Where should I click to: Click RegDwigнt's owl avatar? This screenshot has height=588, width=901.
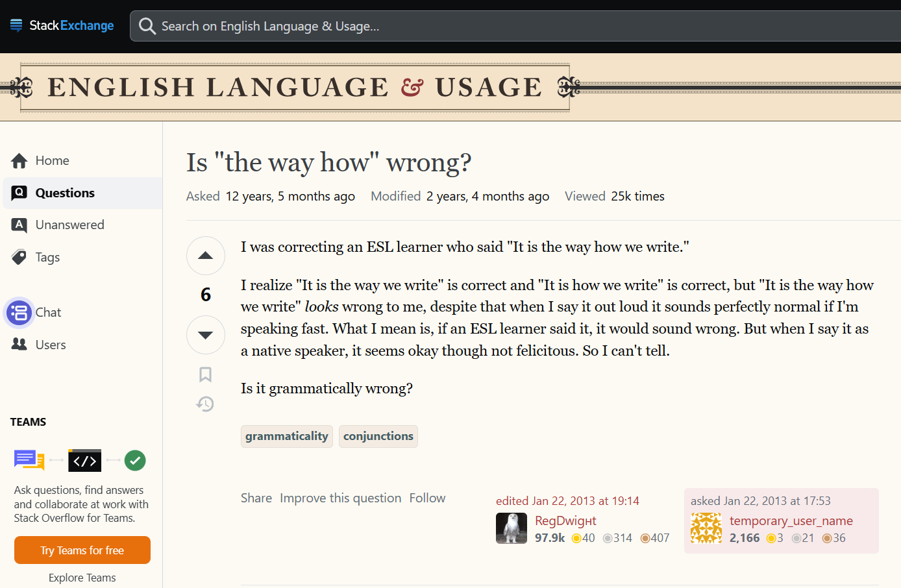tap(512, 528)
